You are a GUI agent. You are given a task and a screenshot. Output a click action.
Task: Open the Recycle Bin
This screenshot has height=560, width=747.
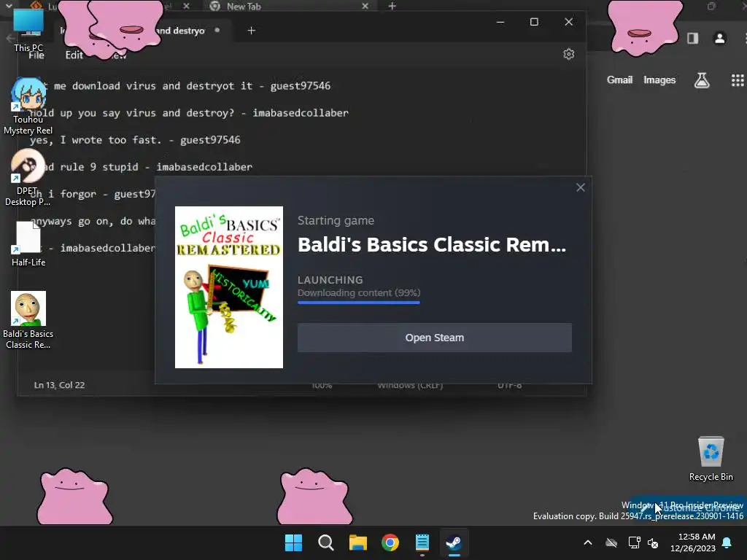[711, 458]
